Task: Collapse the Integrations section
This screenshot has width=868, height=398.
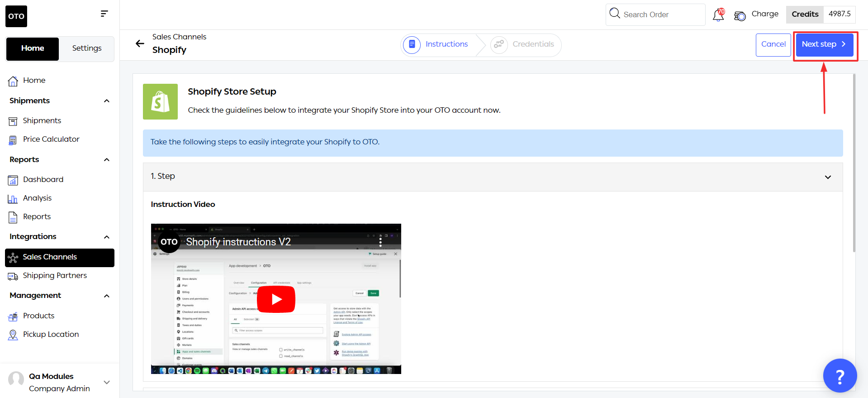Action: pos(107,237)
